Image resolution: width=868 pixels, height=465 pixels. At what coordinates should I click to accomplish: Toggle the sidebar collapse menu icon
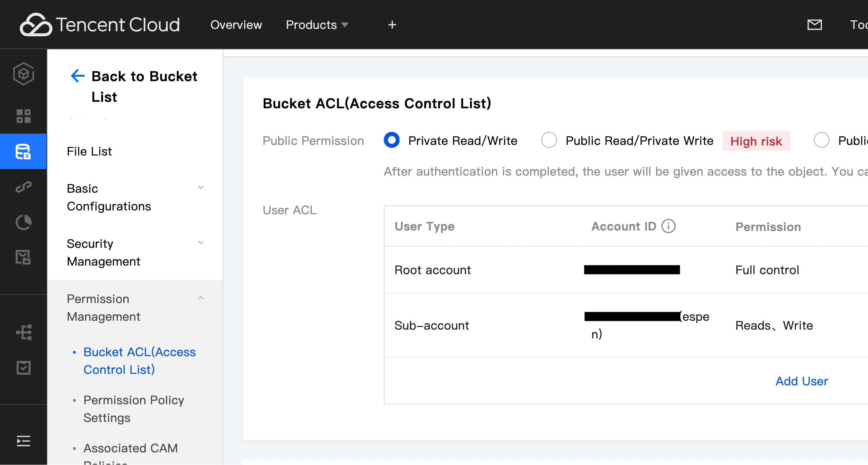(x=23, y=441)
